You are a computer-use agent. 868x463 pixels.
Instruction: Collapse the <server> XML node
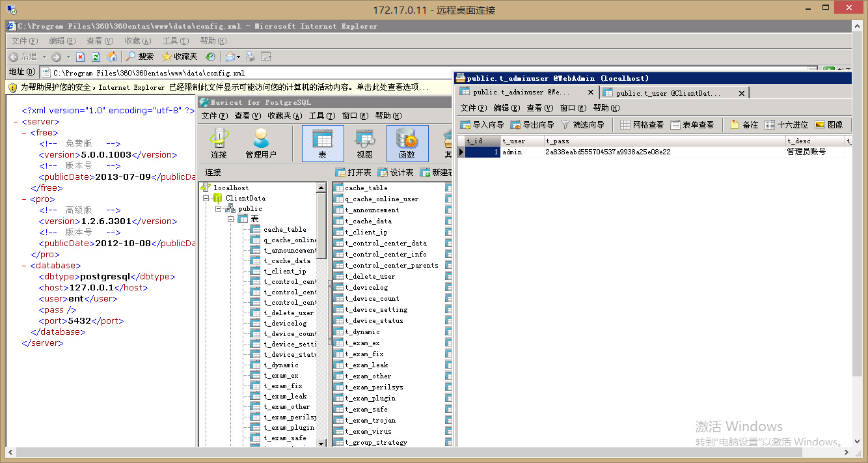pyautogui.click(x=16, y=122)
